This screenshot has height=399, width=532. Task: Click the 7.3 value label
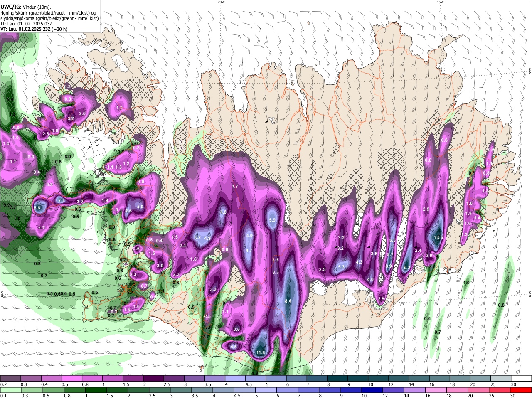click(x=61, y=201)
